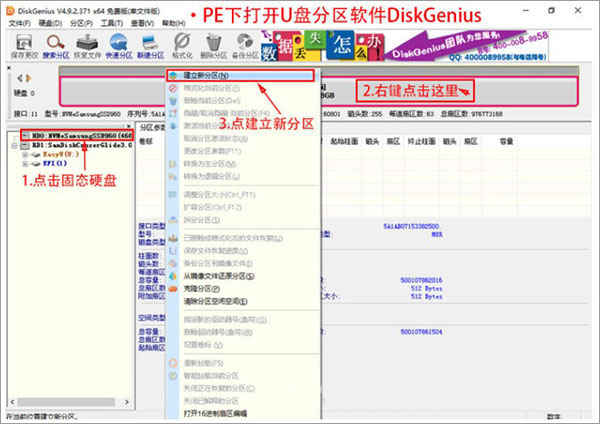Click the tree panel horizontal scrollbar thumb
The image size is (600, 424).
[x=66, y=402]
